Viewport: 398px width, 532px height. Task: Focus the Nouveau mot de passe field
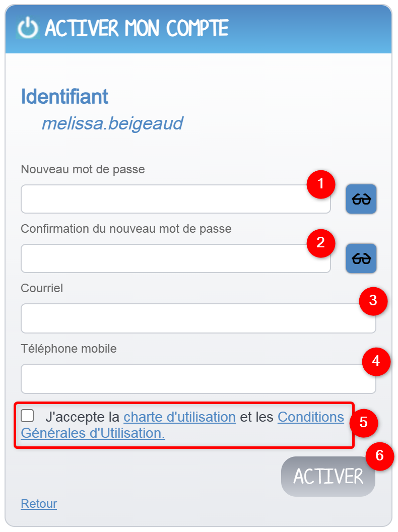[x=175, y=199]
